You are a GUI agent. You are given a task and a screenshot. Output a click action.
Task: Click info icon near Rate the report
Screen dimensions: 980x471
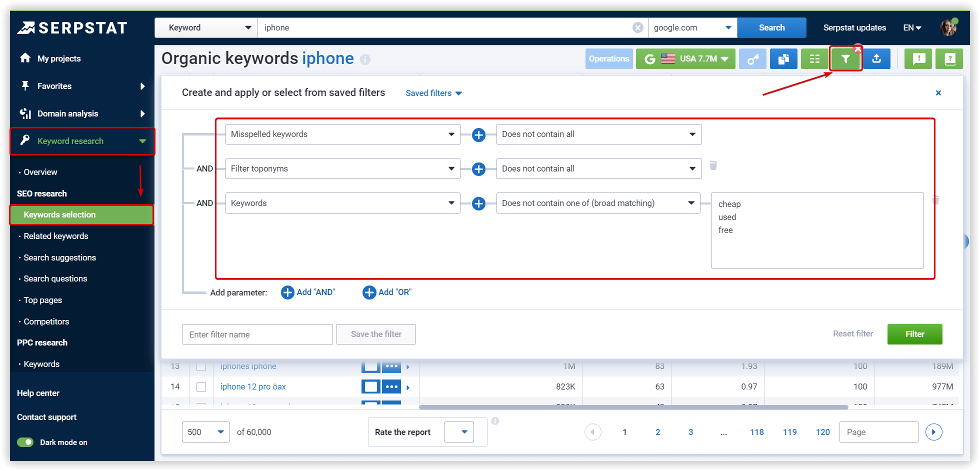tap(495, 421)
